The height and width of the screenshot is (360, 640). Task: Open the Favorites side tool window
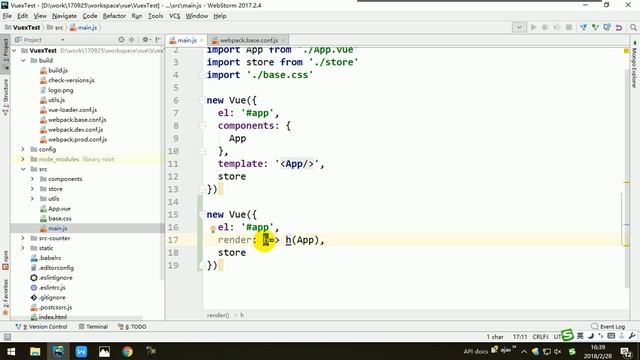click(x=5, y=297)
